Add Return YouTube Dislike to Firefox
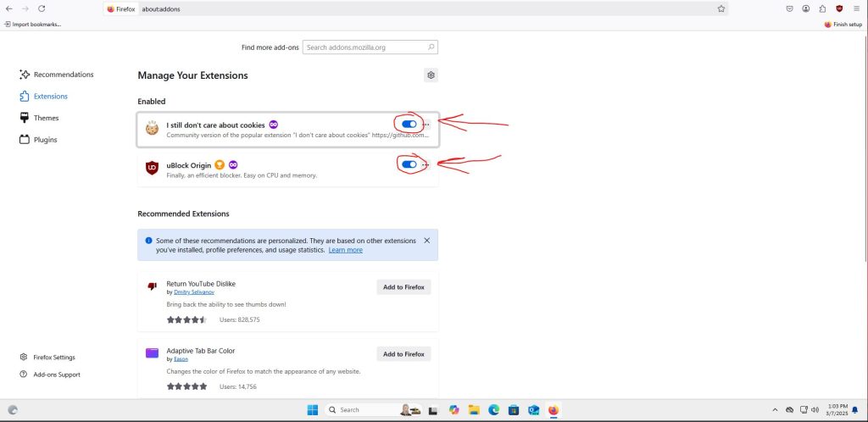This screenshot has width=868, height=422. pyautogui.click(x=403, y=287)
